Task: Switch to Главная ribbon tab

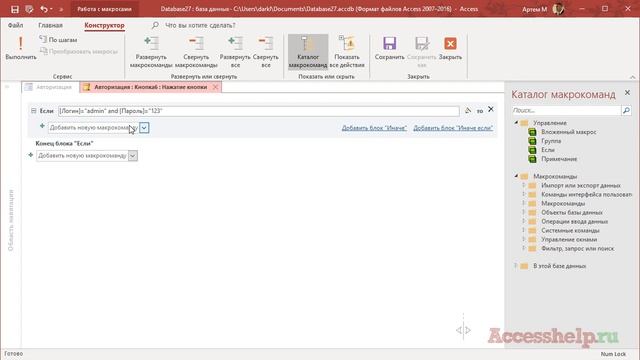Action: [50, 25]
